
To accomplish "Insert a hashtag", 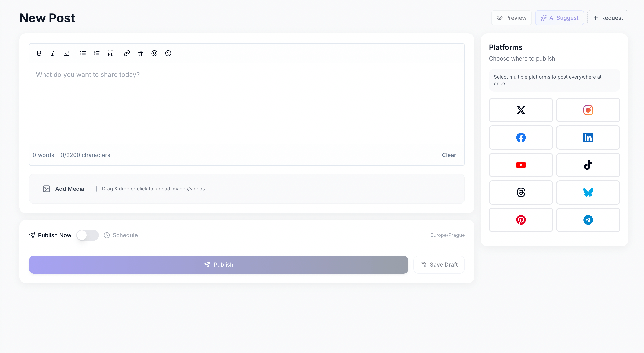I will coord(141,53).
